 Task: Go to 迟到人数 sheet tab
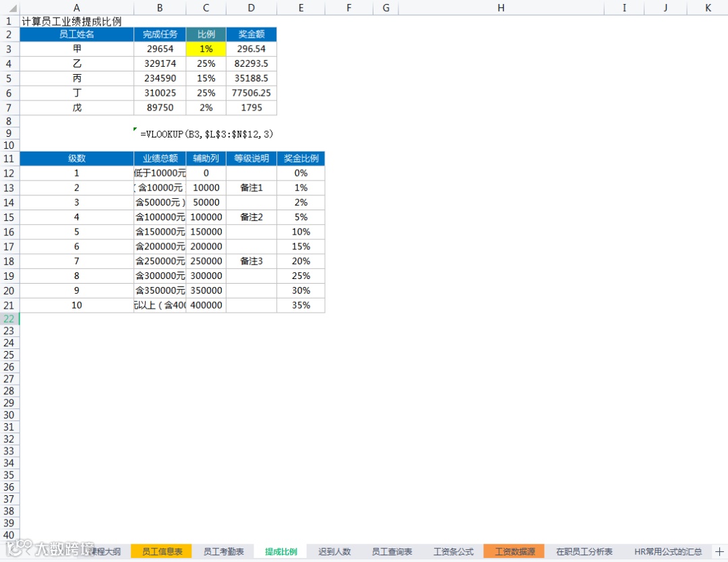(x=334, y=551)
